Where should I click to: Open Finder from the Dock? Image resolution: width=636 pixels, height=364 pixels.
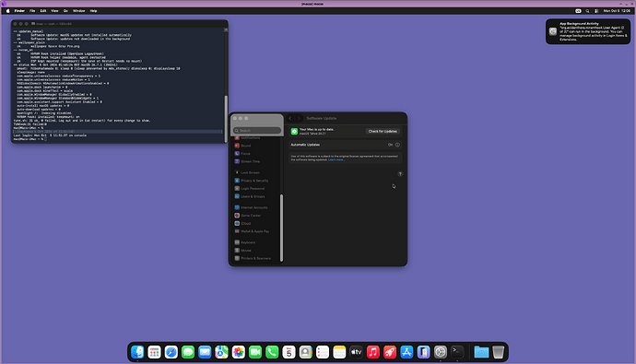137,352
